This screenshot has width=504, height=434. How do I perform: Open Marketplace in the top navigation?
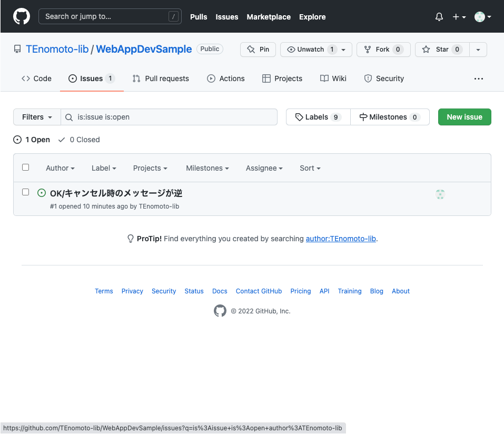coord(269,17)
